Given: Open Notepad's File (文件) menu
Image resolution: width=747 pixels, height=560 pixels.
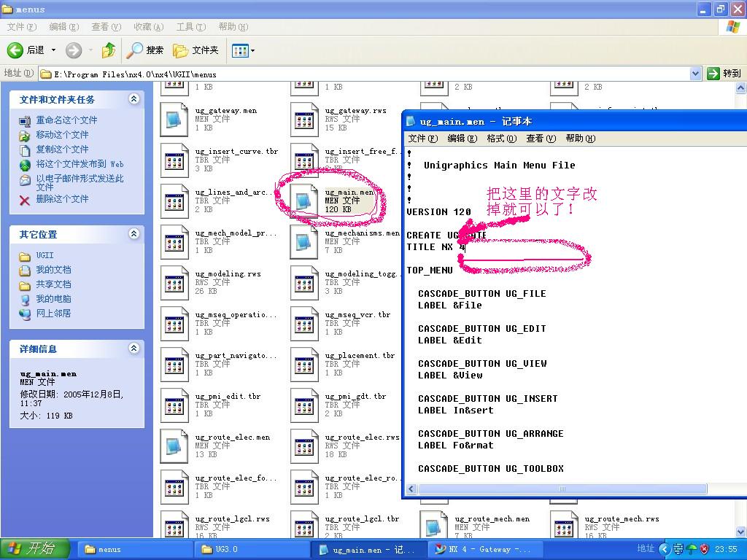Looking at the screenshot, I should tap(422, 138).
